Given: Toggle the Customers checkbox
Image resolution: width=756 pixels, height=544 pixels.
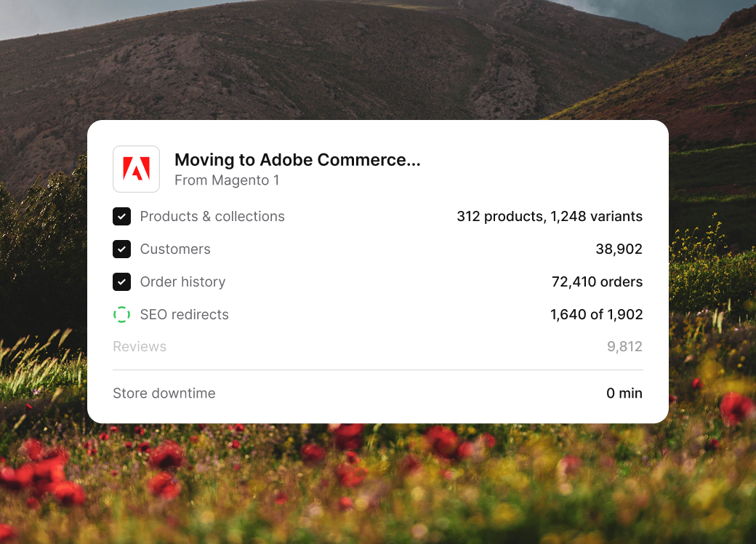Looking at the screenshot, I should click(x=122, y=249).
